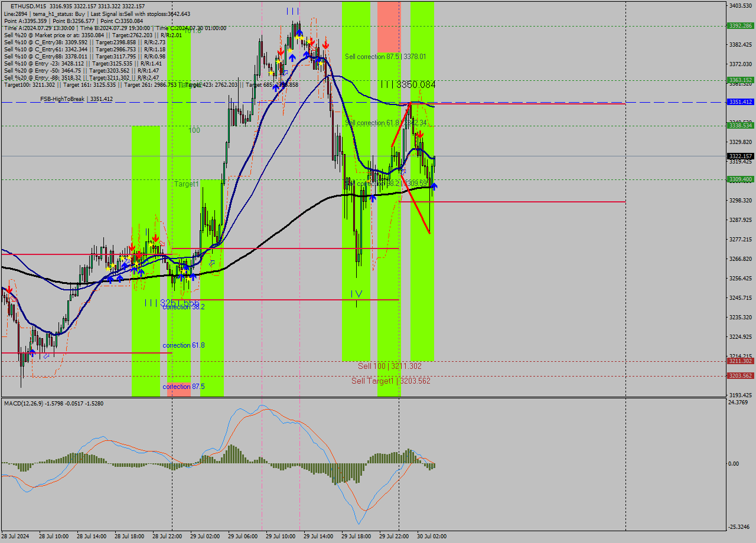Select the hollow outline arrow inside the Target1 zone
The image size is (756, 543).
coord(211,263)
